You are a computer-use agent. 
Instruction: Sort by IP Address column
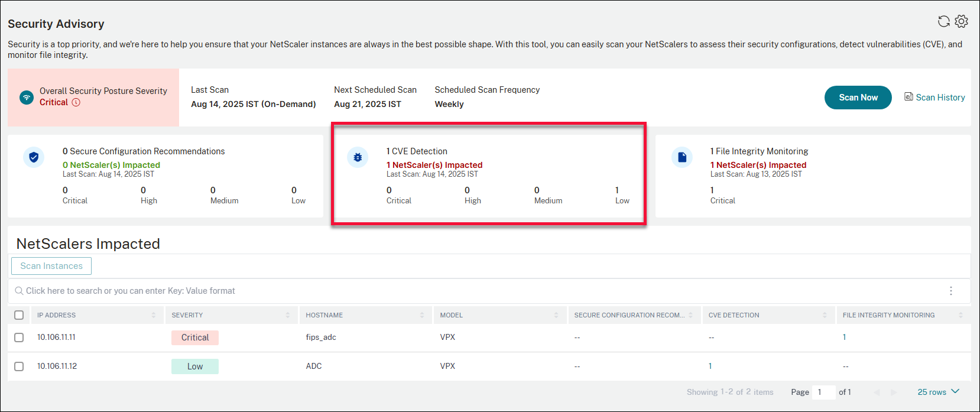tap(154, 315)
